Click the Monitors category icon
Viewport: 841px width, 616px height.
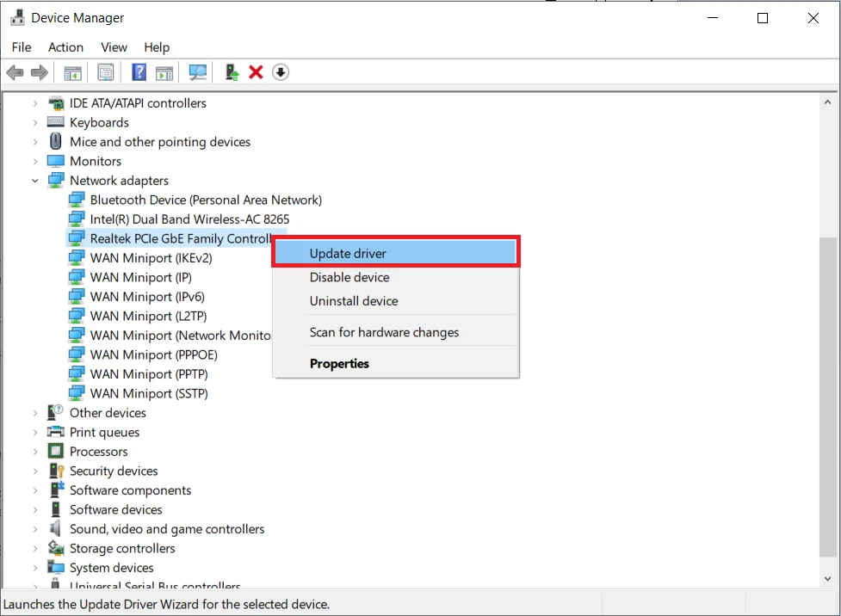(x=56, y=161)
